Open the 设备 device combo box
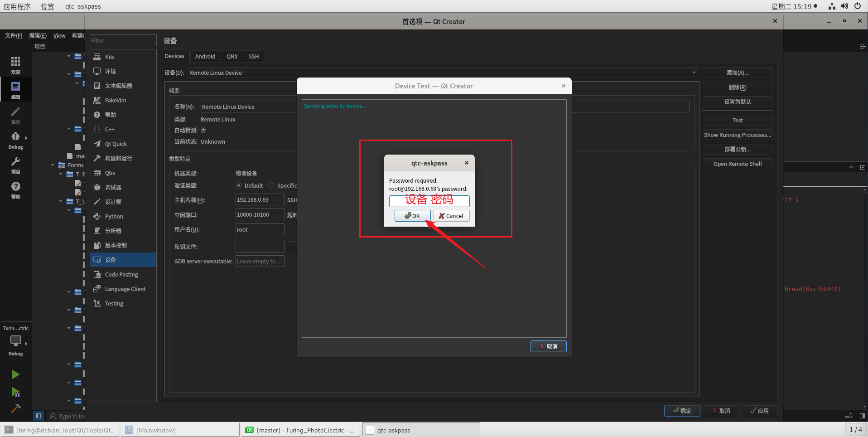Image resolution: width=868 pixels, height=437 pixels. (x=443, y=73)
